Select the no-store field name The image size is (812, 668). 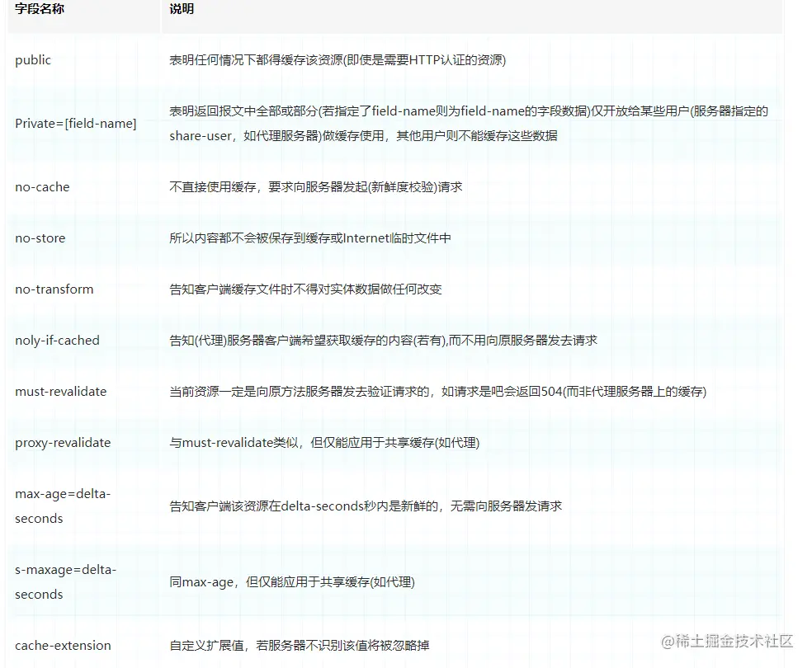40,238
